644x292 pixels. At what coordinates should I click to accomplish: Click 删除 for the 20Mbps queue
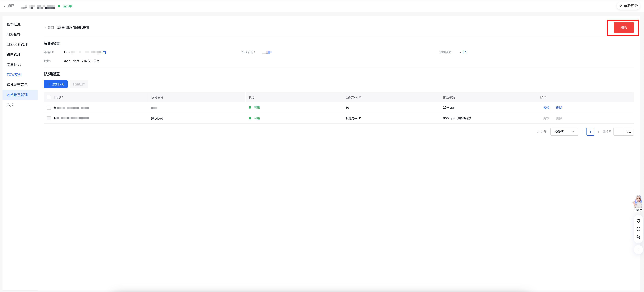tap(559, 108)
